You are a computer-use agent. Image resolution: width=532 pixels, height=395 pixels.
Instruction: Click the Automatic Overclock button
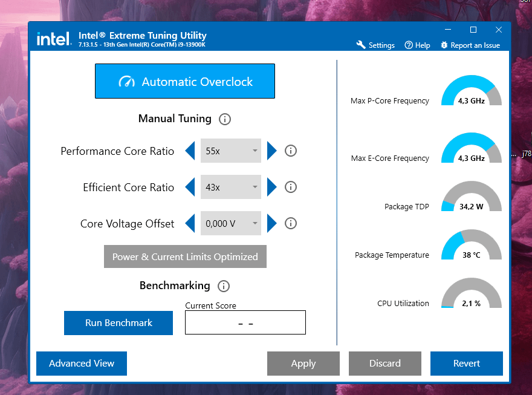pos(185,81)
